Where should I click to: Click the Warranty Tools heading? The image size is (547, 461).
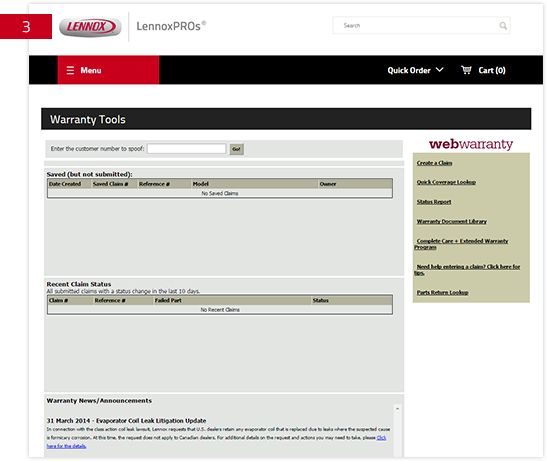[x=88, y=119]
